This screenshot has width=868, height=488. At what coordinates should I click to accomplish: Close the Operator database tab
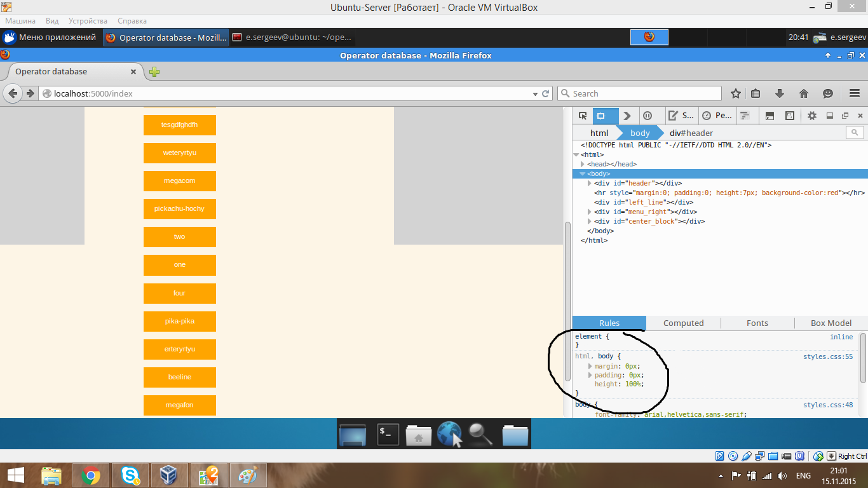tap(135, 72)
